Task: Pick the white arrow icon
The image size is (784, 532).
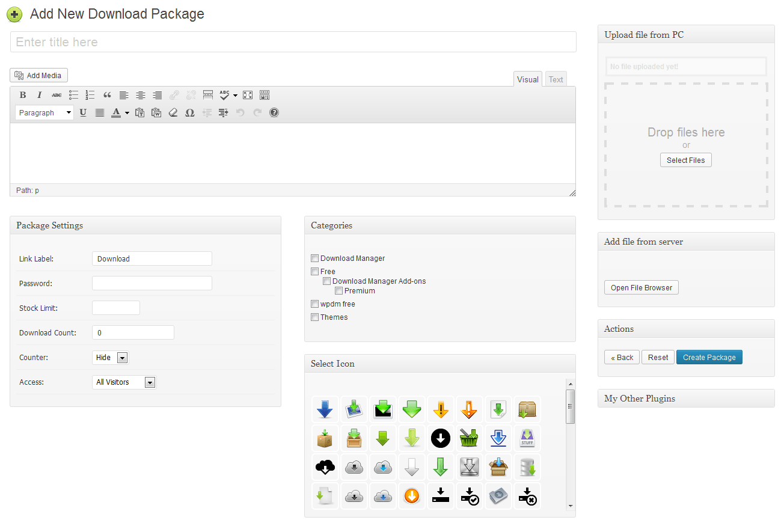Action: pos(411,467)
